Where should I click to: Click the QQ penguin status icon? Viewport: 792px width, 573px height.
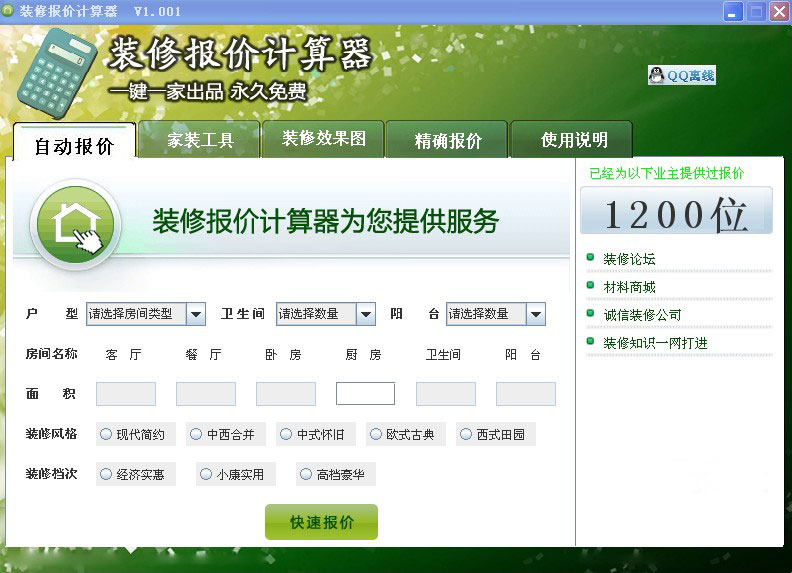656,75
